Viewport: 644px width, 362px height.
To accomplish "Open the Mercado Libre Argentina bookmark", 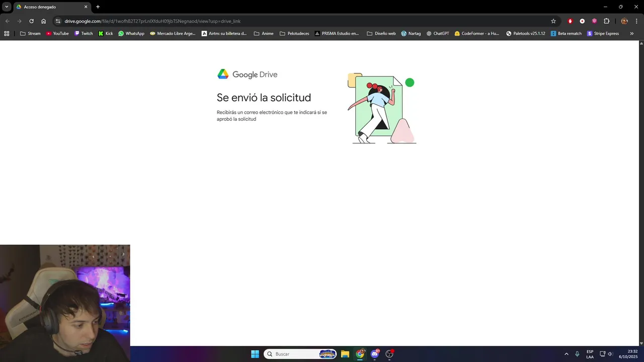I will (173, 33).
